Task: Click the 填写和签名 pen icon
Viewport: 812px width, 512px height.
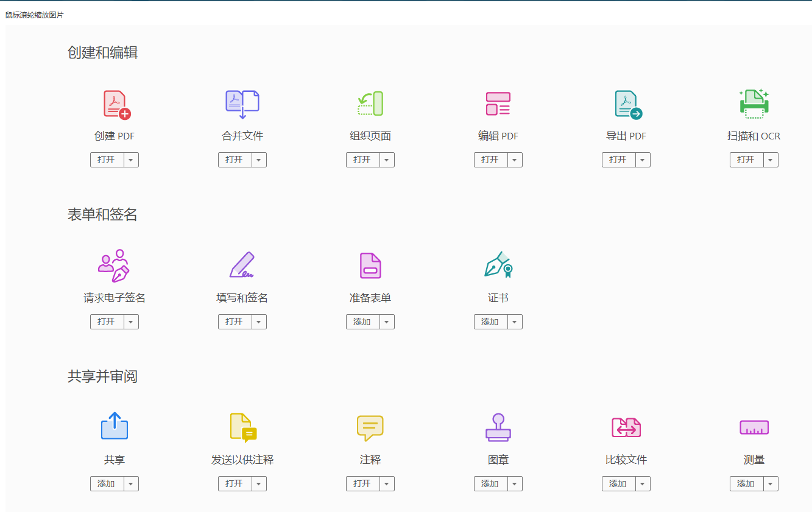Action: tap(242, 266)
